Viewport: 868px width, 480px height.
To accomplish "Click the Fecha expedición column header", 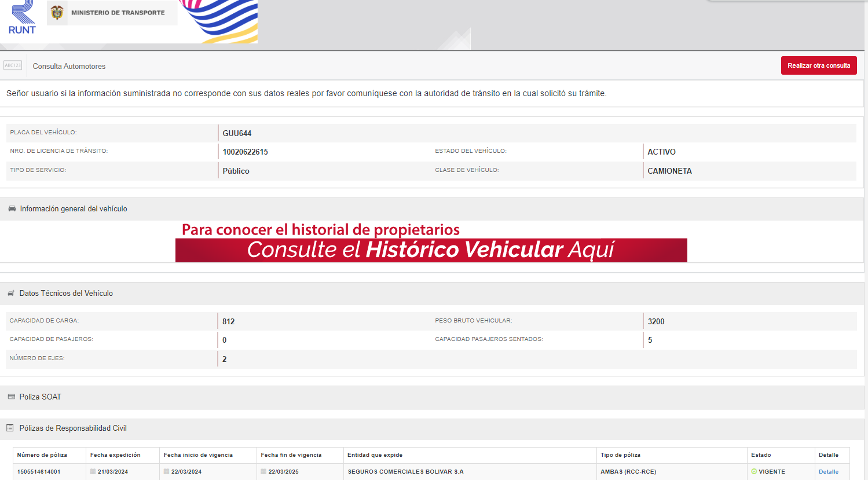I will [x=115, y=455].
